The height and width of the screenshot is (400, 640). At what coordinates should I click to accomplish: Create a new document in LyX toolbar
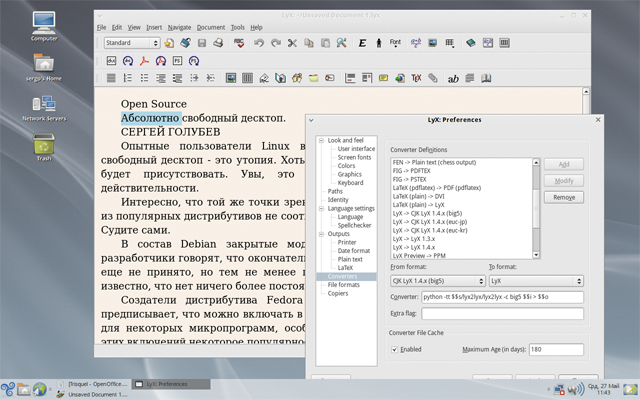169,43
